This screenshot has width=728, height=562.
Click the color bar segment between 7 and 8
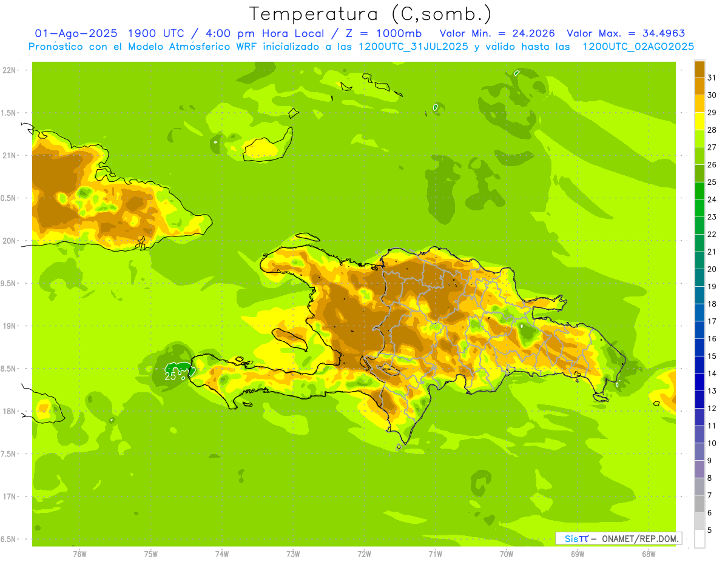699,487
